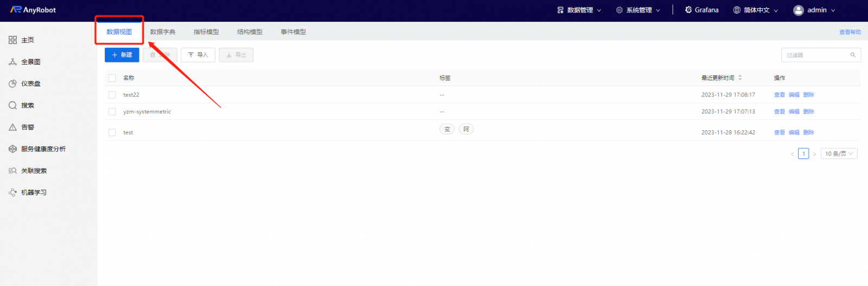The width and height of the screenshot is (868, 286).
Task: Select page 1 in pagination
Action: pyautogui.click(x=803, y=154)
